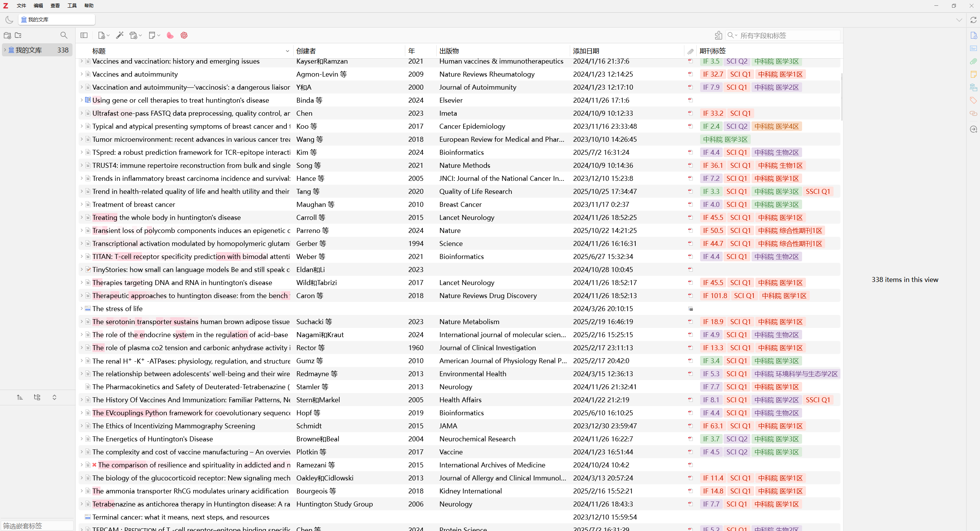Open the 编辑 menu
The width and height of the screenshot is (980, 531).
point(38,5)
